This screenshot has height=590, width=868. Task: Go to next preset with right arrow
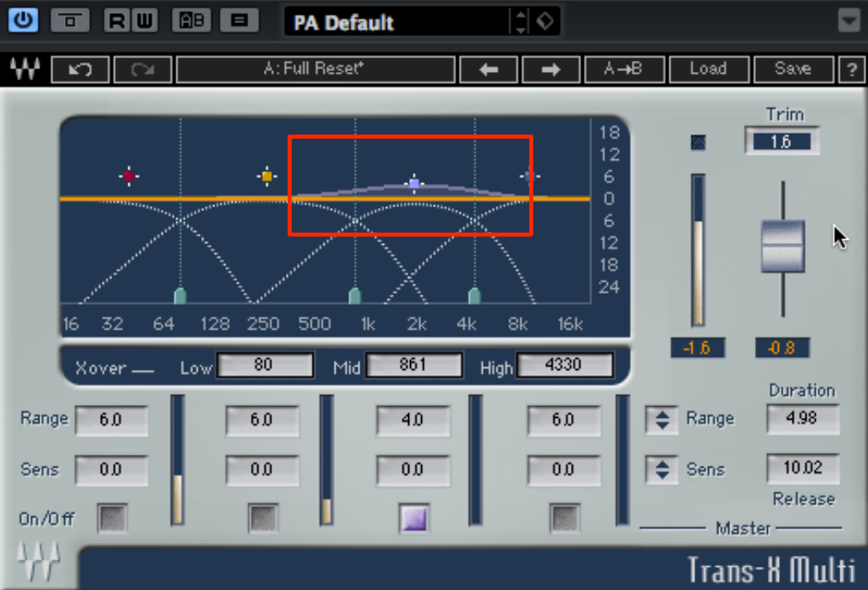tap(550, 69)
